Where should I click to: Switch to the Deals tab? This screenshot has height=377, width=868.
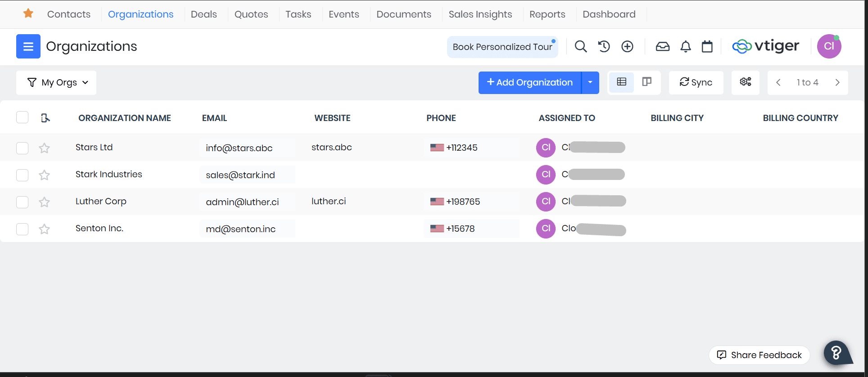pyautogui.click(x=203, y=14)
